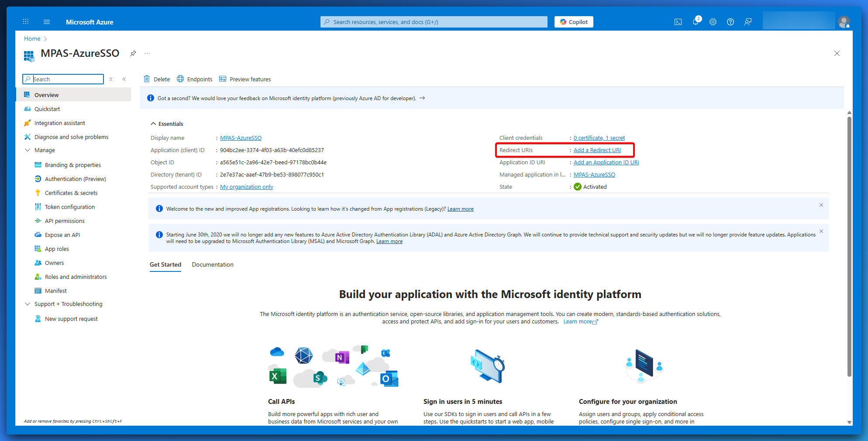Collapse the Support + Troubleshooting section
Screen dimensions: 868x441
(28, 304)
